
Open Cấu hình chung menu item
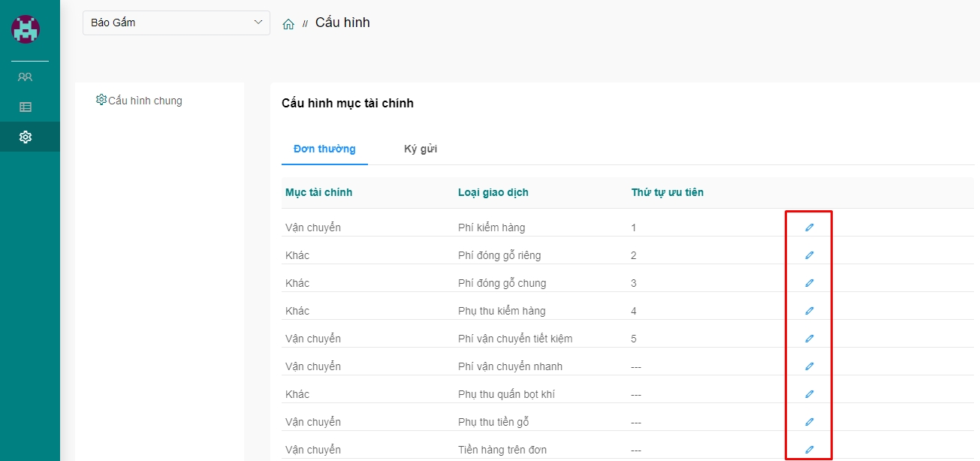[x=140, y=101]
